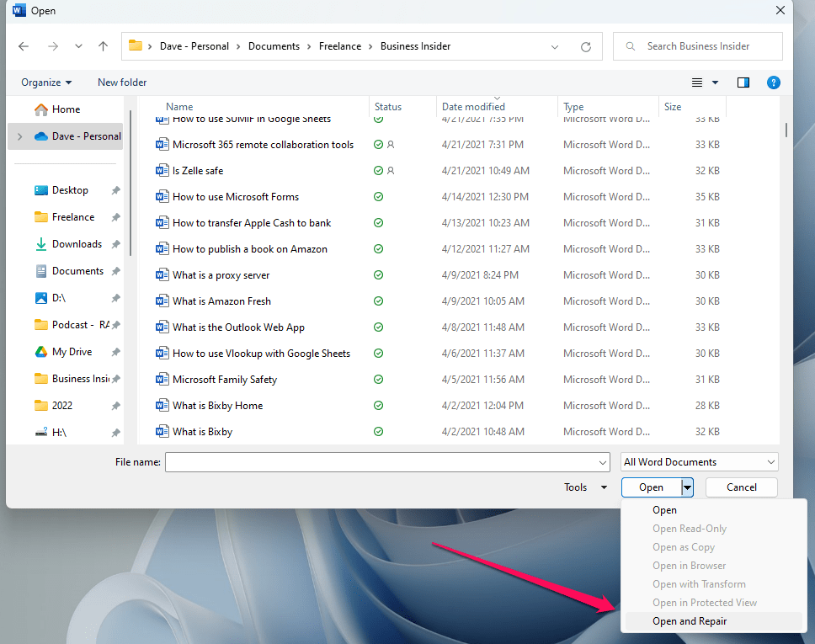Viewport: 815px width, 644px height.
Task: Click the Search Business Insider field
Action: [x=697, y=46]
